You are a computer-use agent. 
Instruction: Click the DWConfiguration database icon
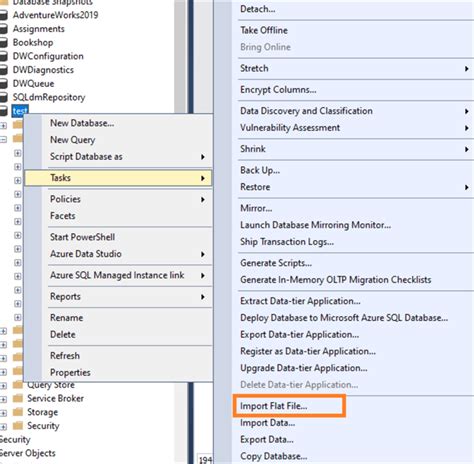click(3, 56)
